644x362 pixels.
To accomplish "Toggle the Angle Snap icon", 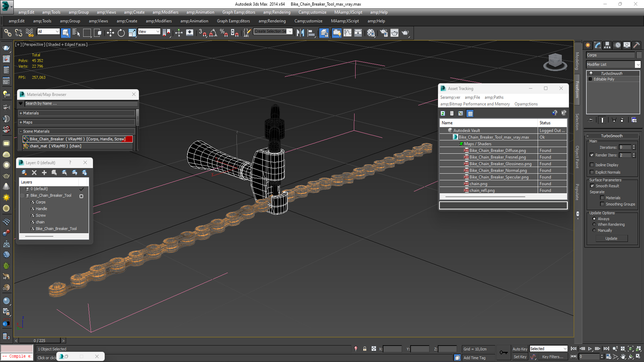I will (213, 33).
